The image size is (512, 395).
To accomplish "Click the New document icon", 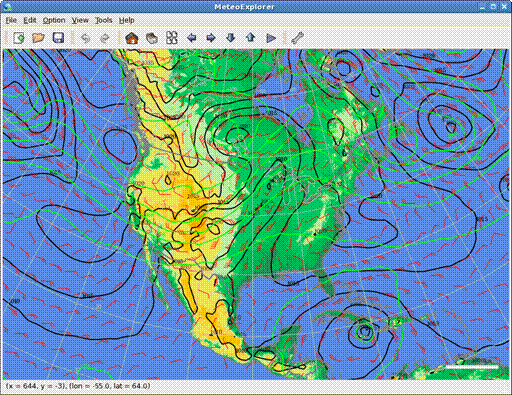I will point(19,38).
